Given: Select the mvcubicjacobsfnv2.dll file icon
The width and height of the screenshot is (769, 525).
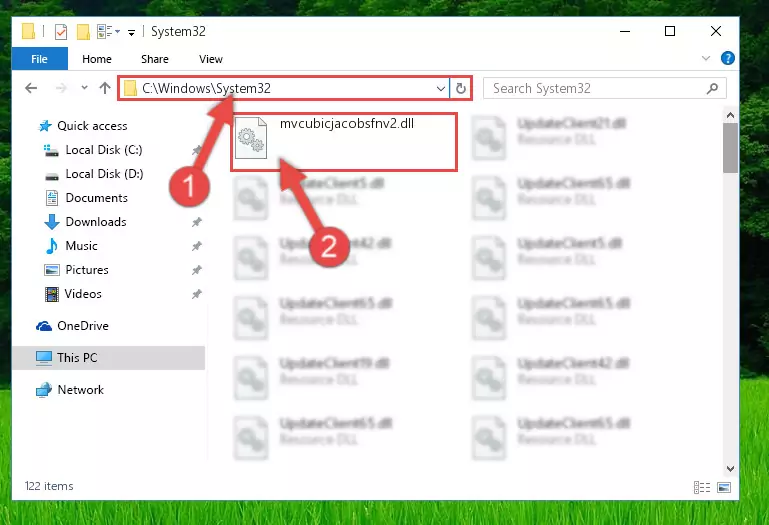Looking at the screenshot, I should 251,138.
